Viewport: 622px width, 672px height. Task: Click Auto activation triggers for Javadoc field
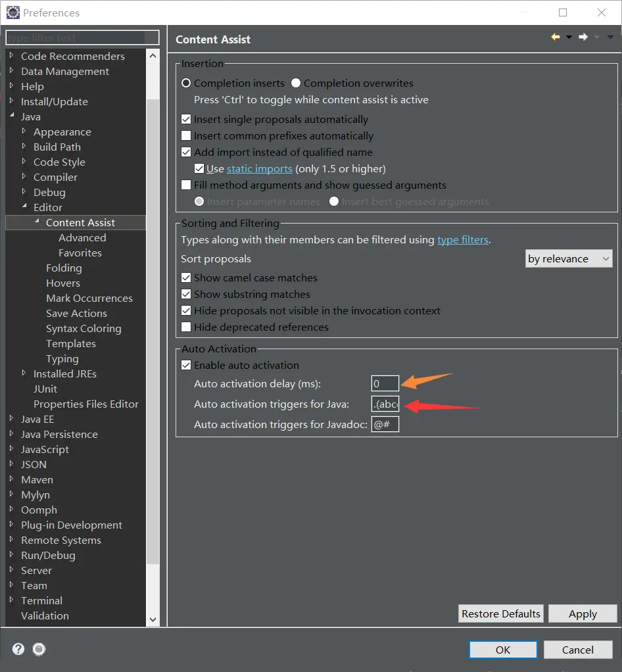tap(385, 424)
